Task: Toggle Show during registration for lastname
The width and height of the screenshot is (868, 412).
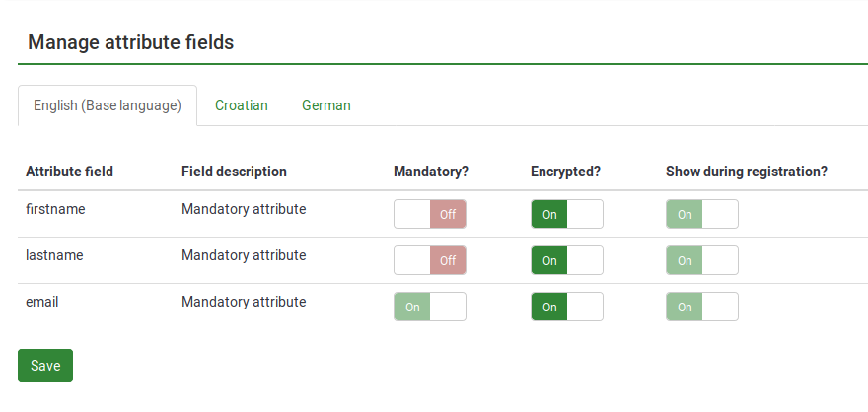Action: 702,260
